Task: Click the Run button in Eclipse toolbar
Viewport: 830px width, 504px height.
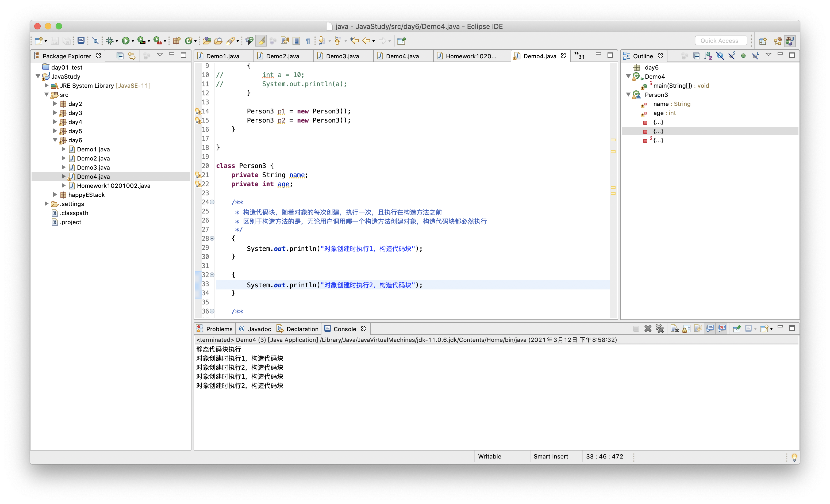Action: pos(127,40)
